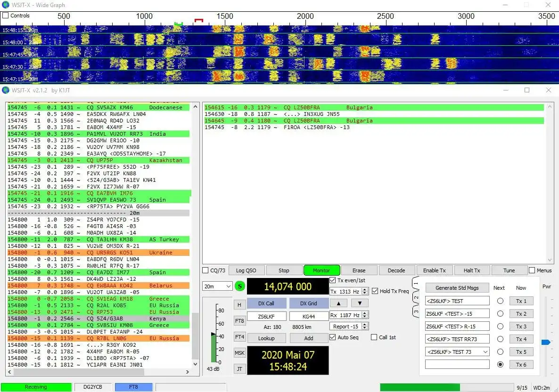Switch to FT8 mode button

[x=239, y=321]
